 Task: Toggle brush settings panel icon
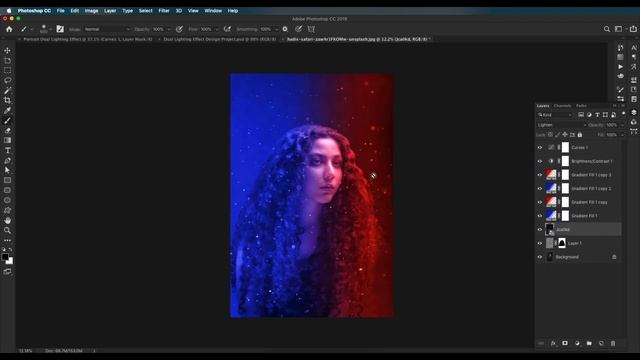point(60,29)
